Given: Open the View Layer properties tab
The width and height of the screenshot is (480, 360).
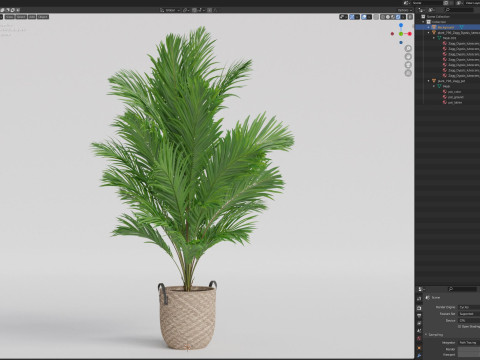Looking at the screenshot, I should tap(419, 323).
